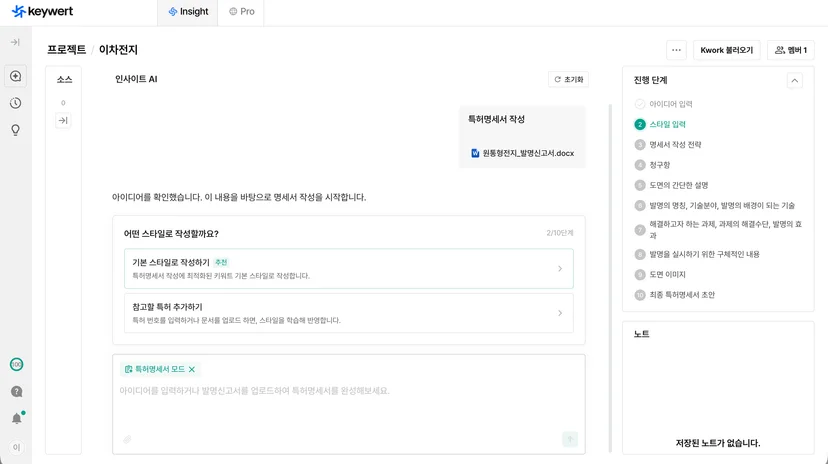Screen dimensions: 828x464
Task: Click the 소스 panel heading
Action: 64,80
